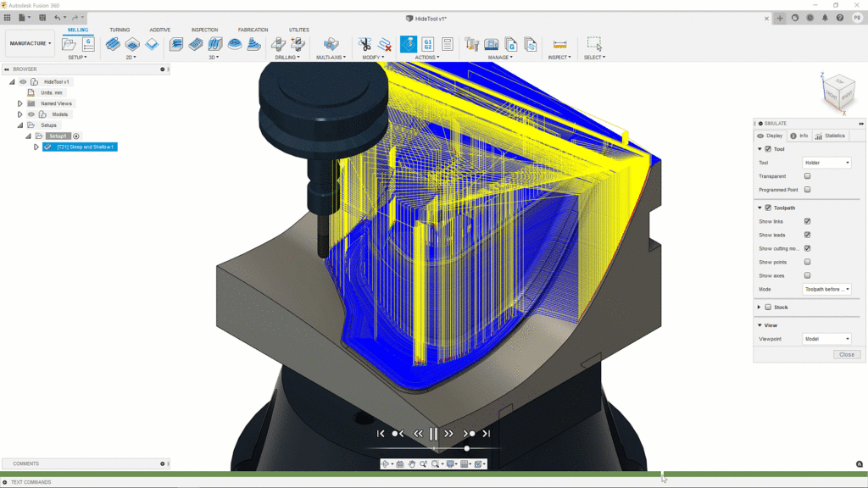Choose the Steep and Shallow toolbar icon
868x488 pixels.
tap(215, 44)
